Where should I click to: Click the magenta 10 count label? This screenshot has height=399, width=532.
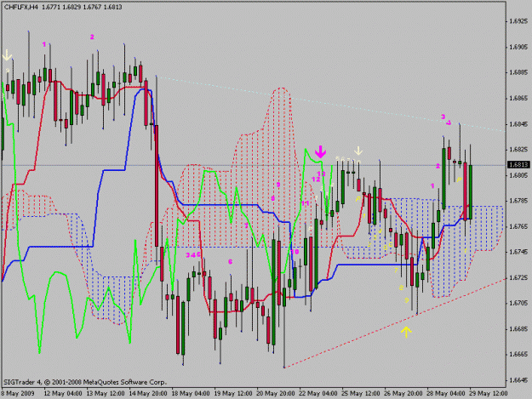295,252
